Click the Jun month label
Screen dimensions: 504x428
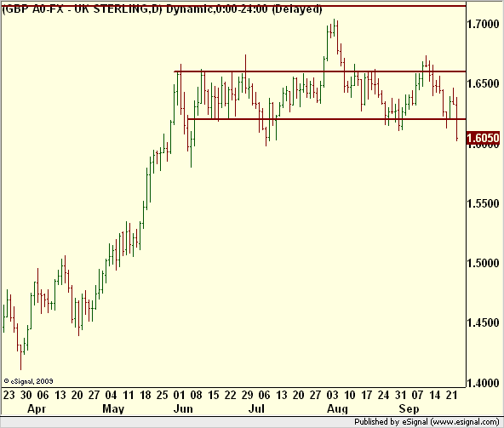183,409
